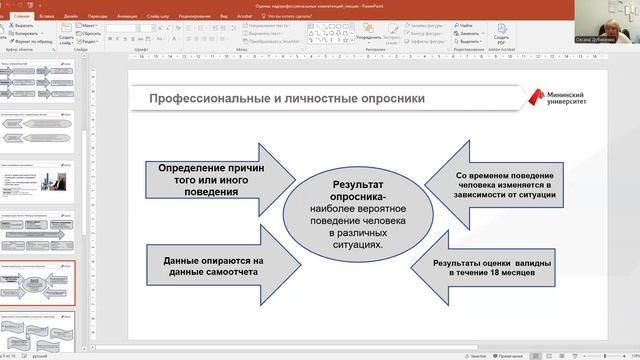Click Find (Найти) in Editing group
The image size is (640, 360).
click(x=464, y=26)
